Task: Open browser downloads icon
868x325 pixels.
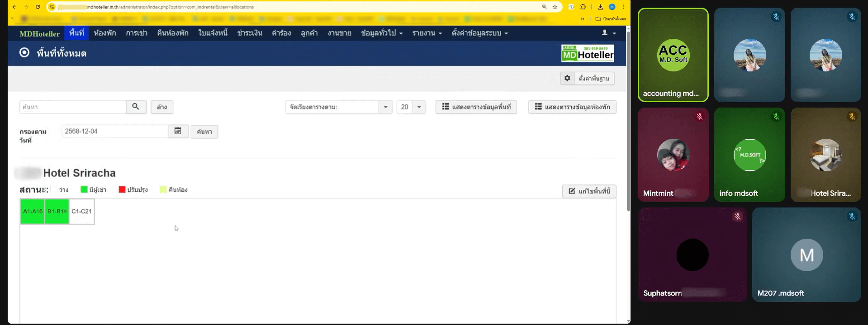Action: point(600,7)
